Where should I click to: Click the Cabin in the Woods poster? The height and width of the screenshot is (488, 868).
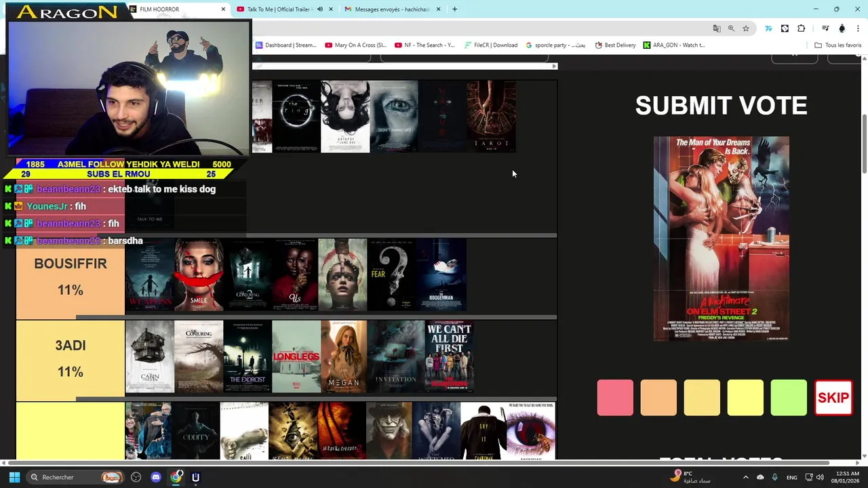pos(150,357)
